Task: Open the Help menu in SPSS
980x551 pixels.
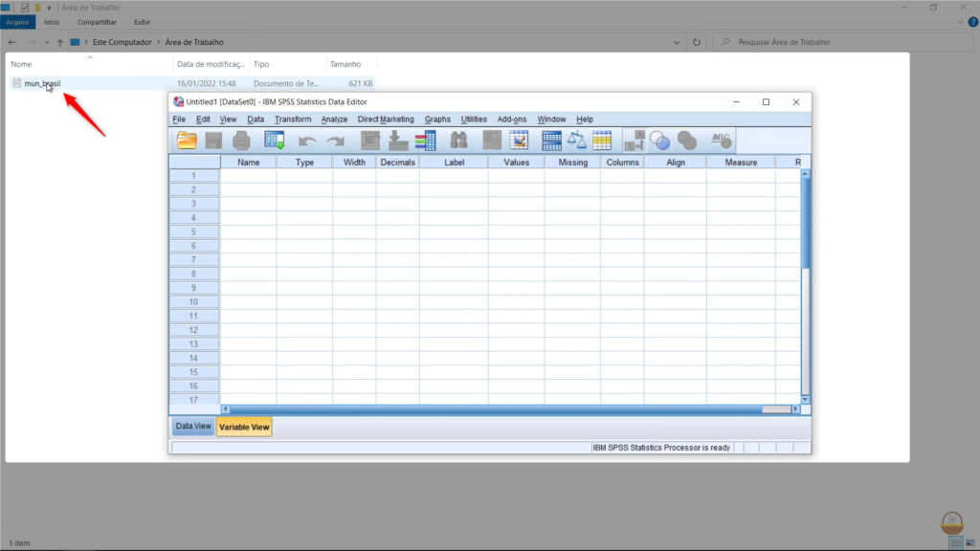Action: [x=585, y=120]
